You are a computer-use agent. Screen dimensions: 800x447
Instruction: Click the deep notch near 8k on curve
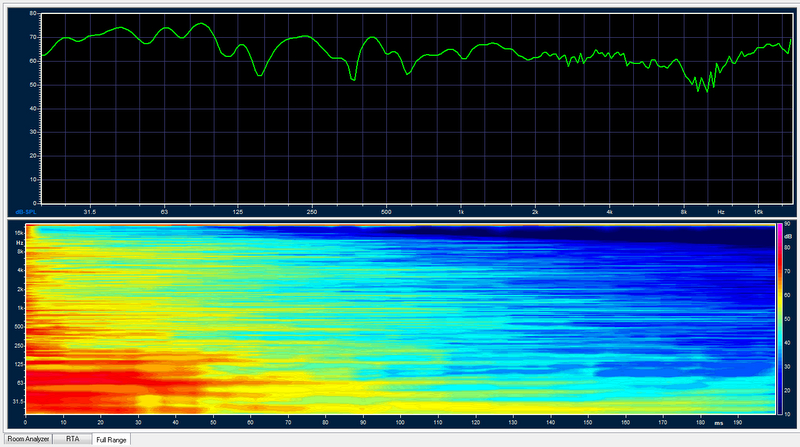[705, 90]
